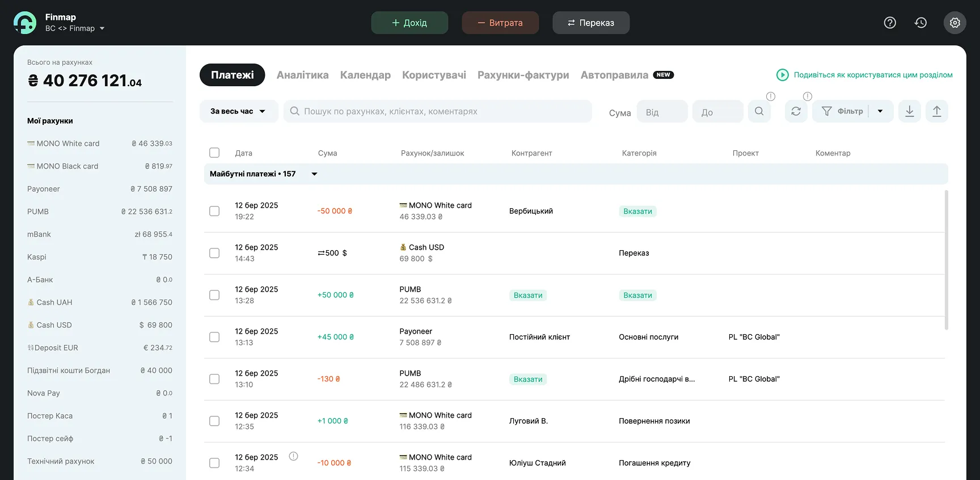Click Основні послуги category cell
The image size is (980, 480).
[649, 337]
